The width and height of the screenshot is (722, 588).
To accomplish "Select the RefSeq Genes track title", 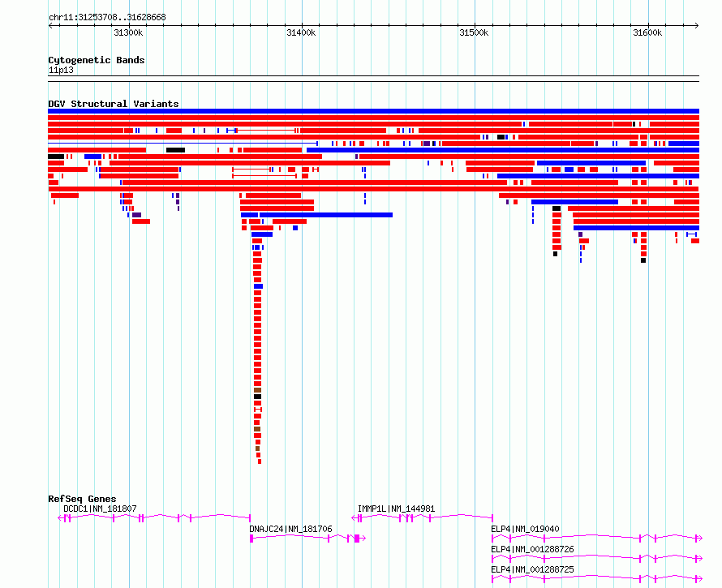I will [82, 499].
